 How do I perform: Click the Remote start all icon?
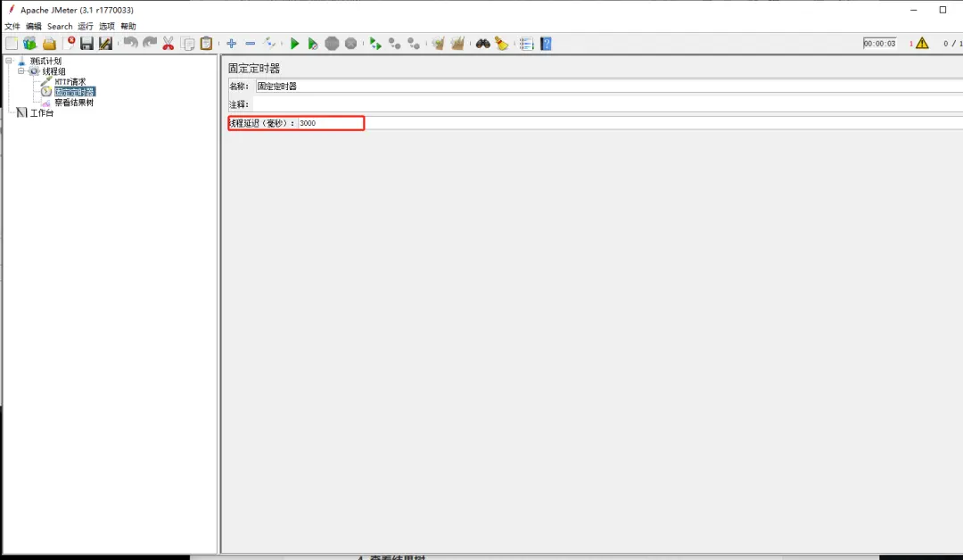coord(375,44)
